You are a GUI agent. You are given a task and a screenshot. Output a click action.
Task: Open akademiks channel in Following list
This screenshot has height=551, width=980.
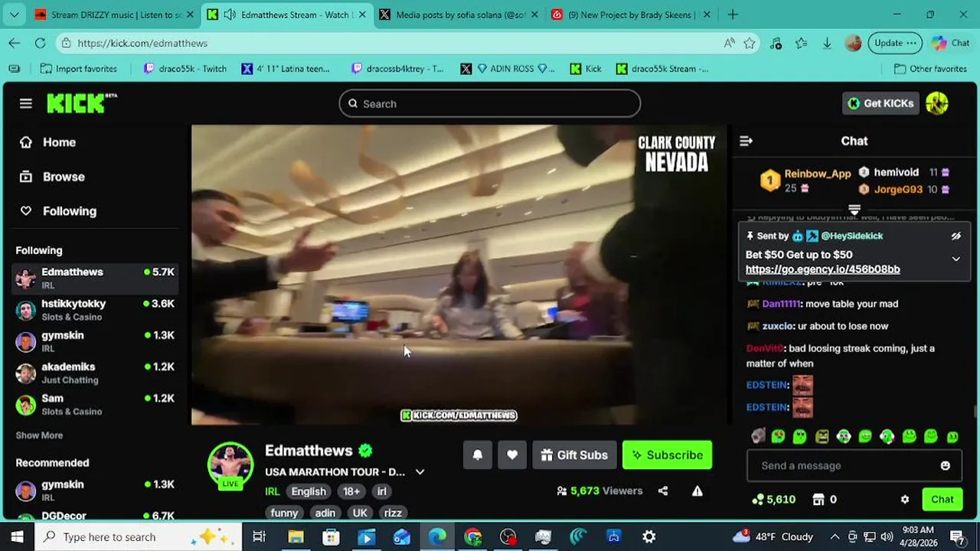96,373
